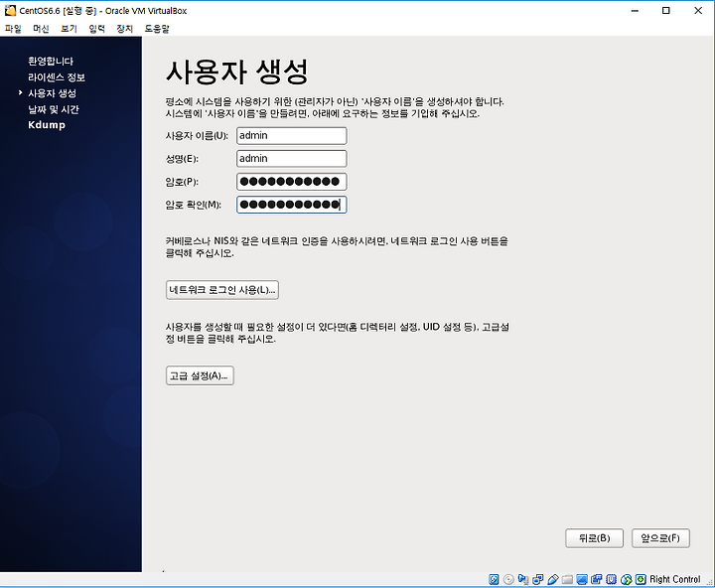Screen dimensions: 715x588
Task: Click the shared folders status icon
Action: pos(567,580)
